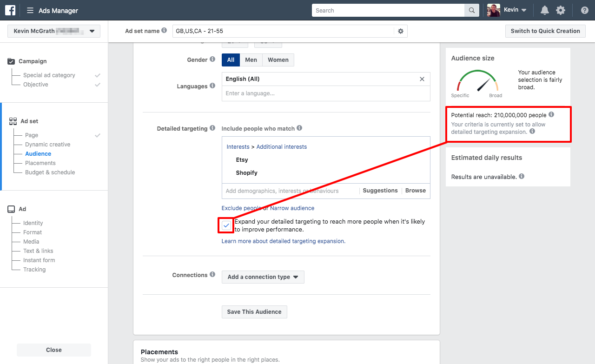Uncheck the detailed targeting expansion checkbox
This screenshot has width=595, height=364.
pyautogui.click(x=226, y=225)
